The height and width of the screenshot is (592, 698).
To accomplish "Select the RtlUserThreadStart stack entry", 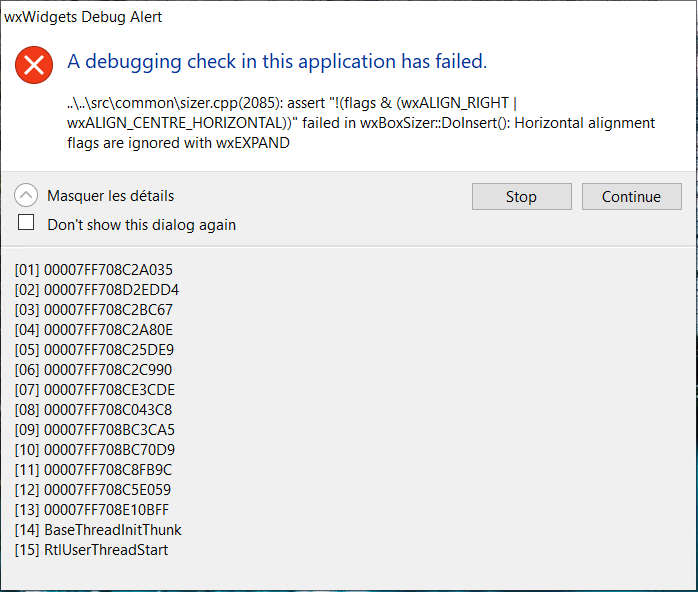I will 91,550.
